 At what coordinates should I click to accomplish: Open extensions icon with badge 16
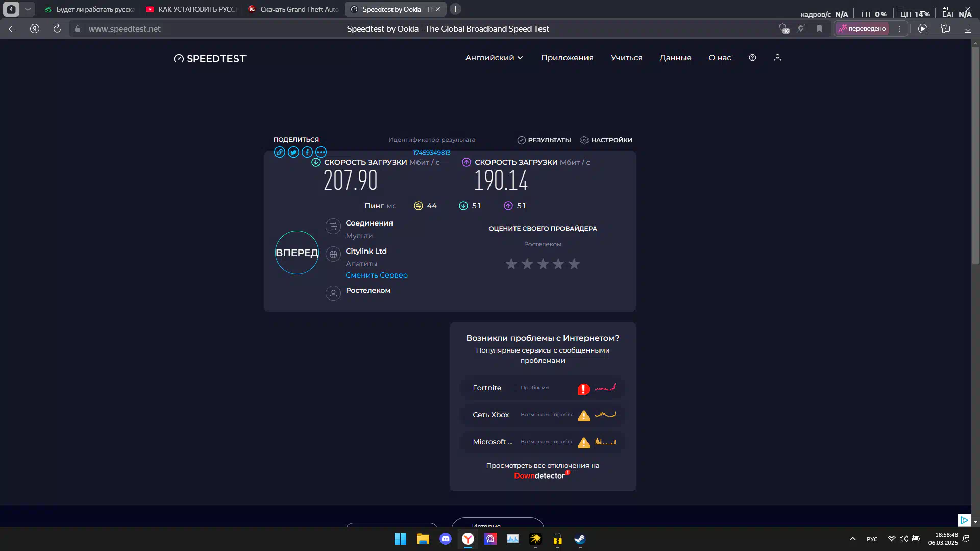pos(784,29)
